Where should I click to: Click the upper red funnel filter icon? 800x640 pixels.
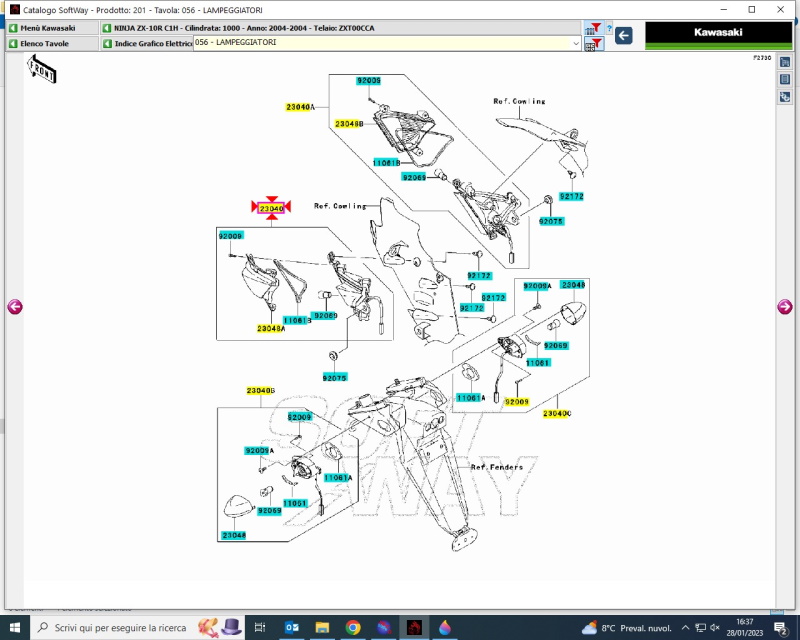pyautogui.click(x=596, y=28)
